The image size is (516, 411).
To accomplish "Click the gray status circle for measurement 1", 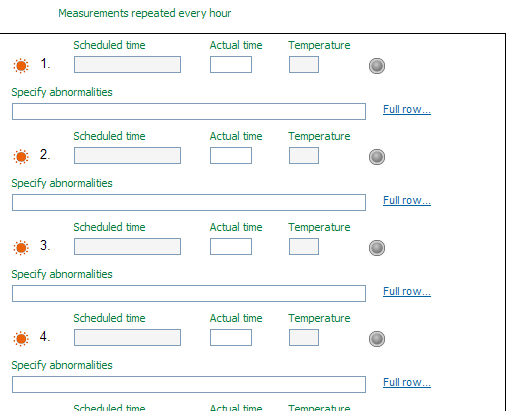I will [377, 66].
